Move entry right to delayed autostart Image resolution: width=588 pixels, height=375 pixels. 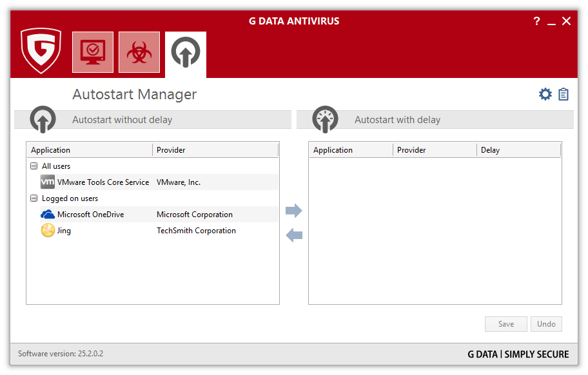pyautogui.click(x=293, y=211)
